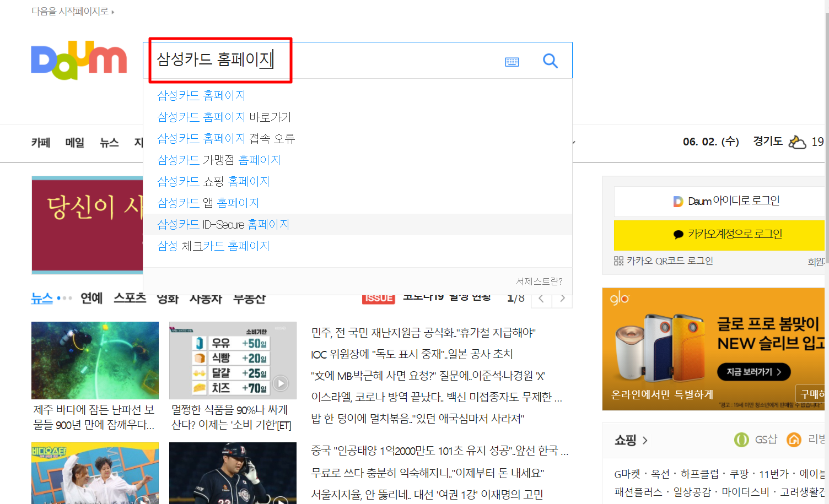Select suggestion 삼성카드 앱 홈페이지
829x504 pixels.
pyautogui.click(x=208, y=203)
